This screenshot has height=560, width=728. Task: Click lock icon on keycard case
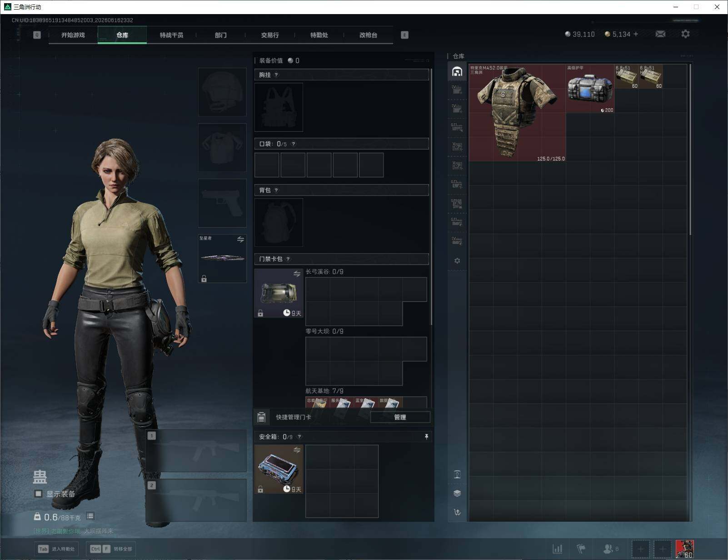point(260,313)
